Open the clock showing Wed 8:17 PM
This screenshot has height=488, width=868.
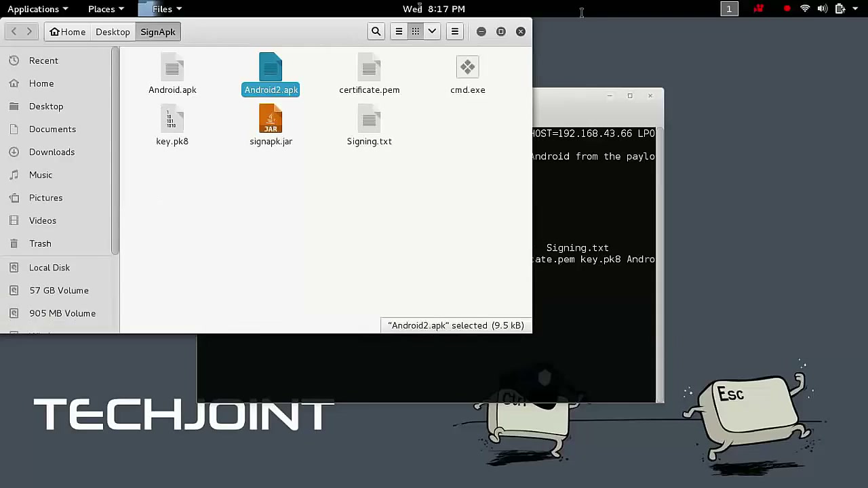tap(434, 9)
